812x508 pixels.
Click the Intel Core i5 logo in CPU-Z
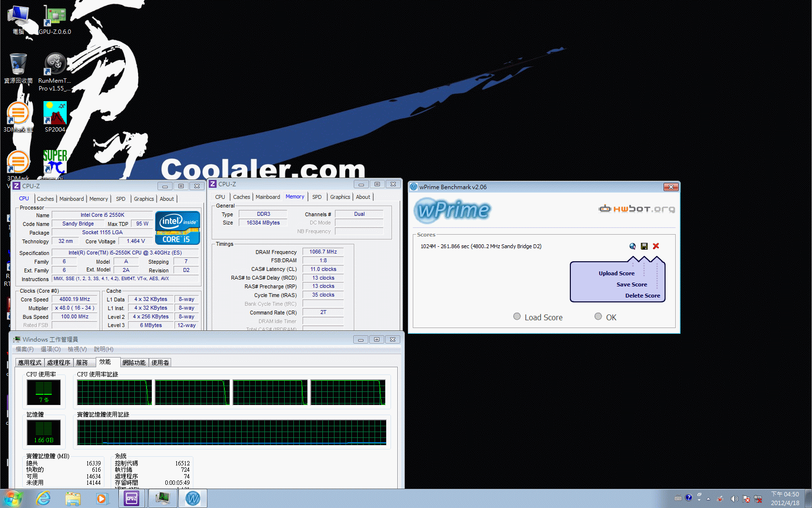click(x=178, y=227)
